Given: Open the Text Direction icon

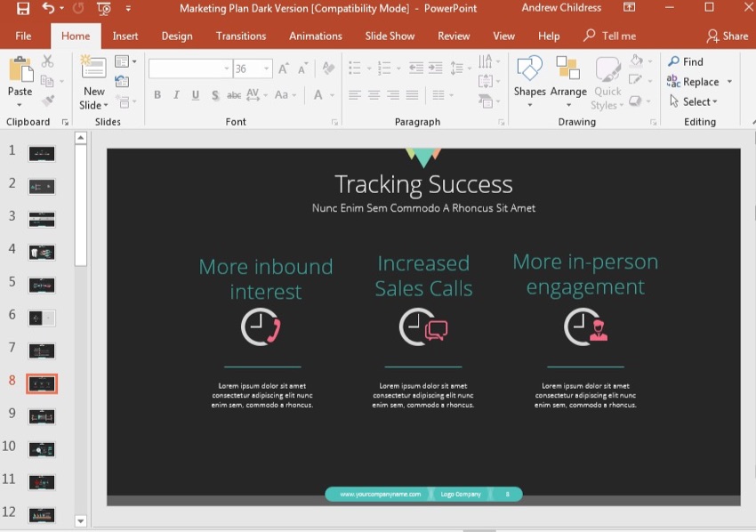Looking at the screenshot, I should coord(486,60).
